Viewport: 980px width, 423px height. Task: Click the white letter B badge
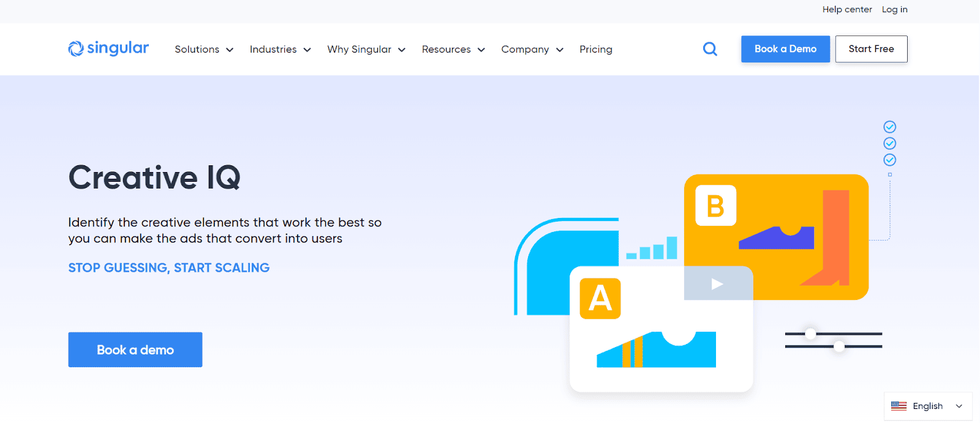[x=715, y=206]
